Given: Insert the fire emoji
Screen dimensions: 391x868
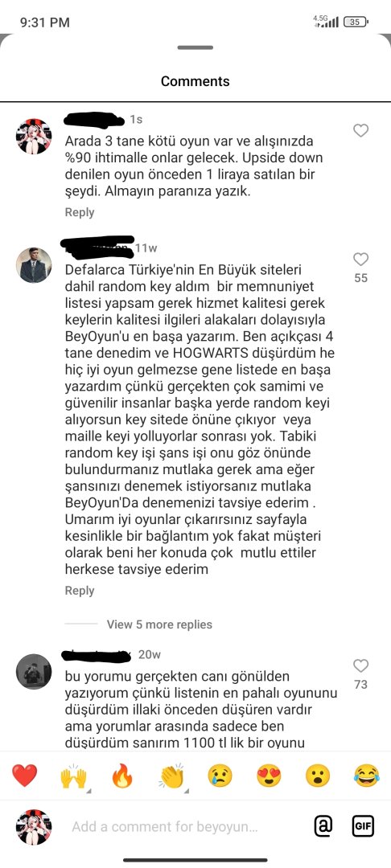Looking at the screenshot, I should click(x=121, y=776).
